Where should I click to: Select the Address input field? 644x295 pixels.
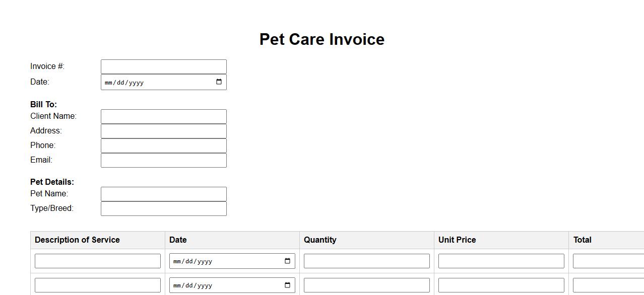164,131
